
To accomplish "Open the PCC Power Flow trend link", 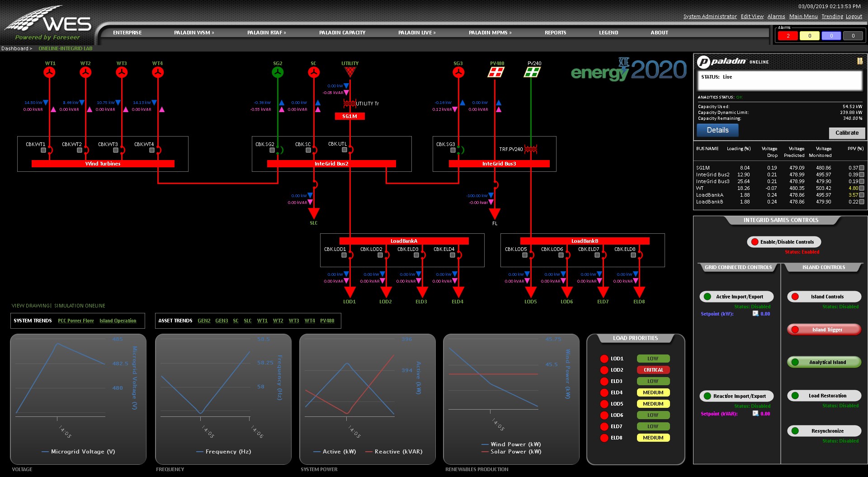I will click(x=75, y=321).
